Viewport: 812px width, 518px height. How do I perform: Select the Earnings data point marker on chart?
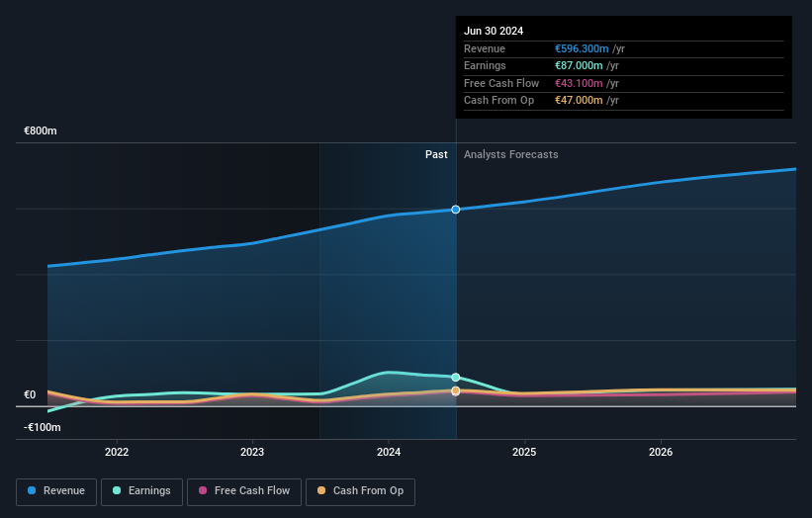pyautogui.click(x=456, y=378)
